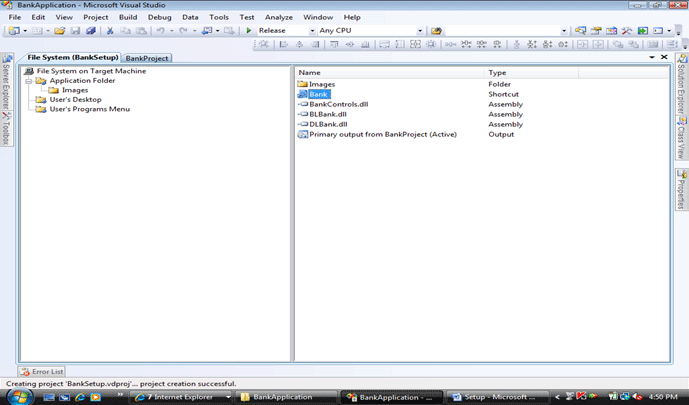Click the New Project toolbar icon
Screen dimensions: 689x405
[14, 30]
